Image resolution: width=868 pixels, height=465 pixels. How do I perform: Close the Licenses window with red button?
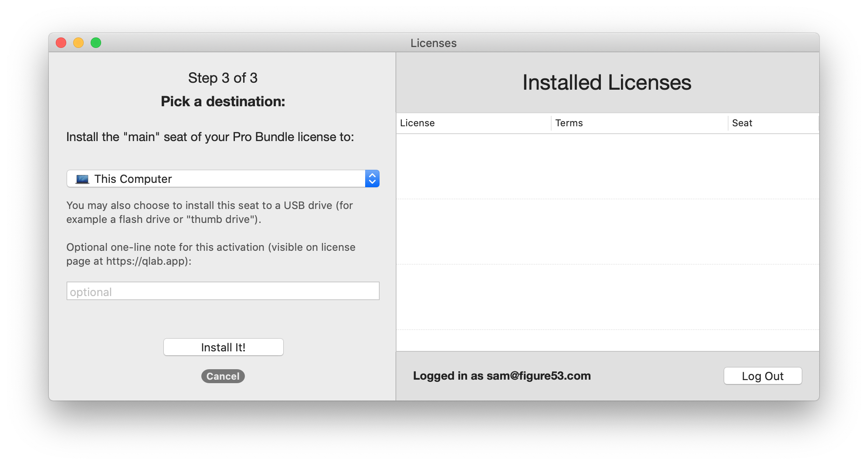[x=61, y=43]
